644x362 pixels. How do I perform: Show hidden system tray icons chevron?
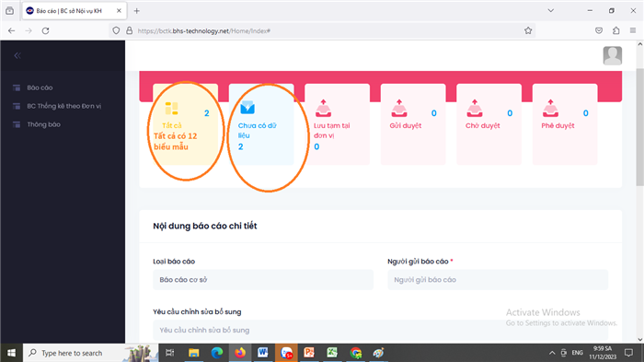click(x=552, y=353)
